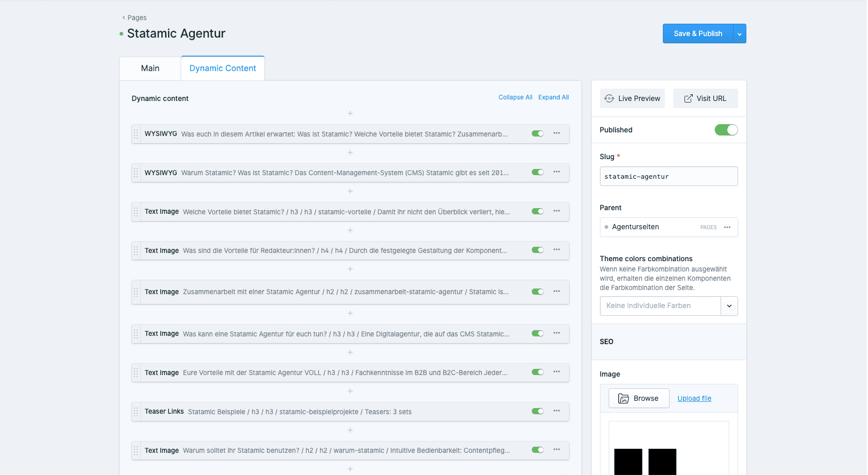Viewport: 868px width, 475px height.
Task: Switch to the Main tab
Action: pos(150,69)
